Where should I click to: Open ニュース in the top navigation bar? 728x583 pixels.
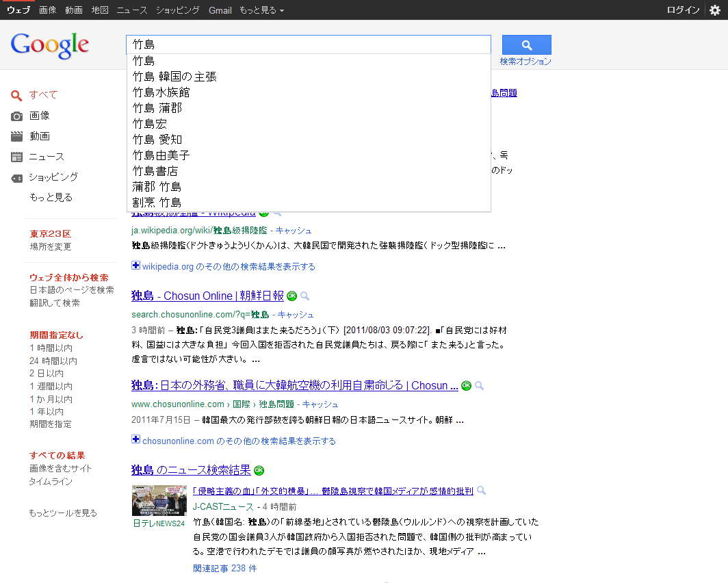pyautogui.click(x=132, y=10)
